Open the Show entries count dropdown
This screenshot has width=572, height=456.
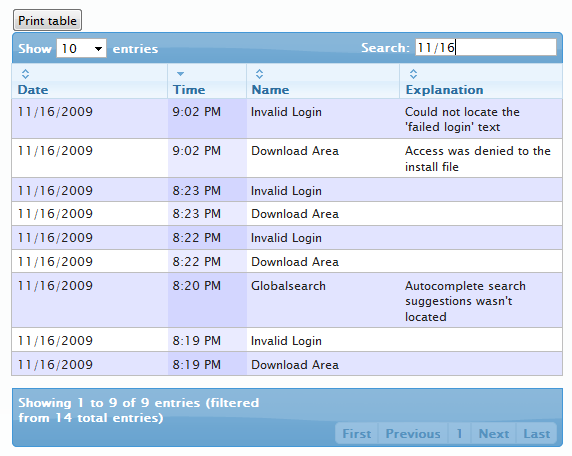point(81,48)
